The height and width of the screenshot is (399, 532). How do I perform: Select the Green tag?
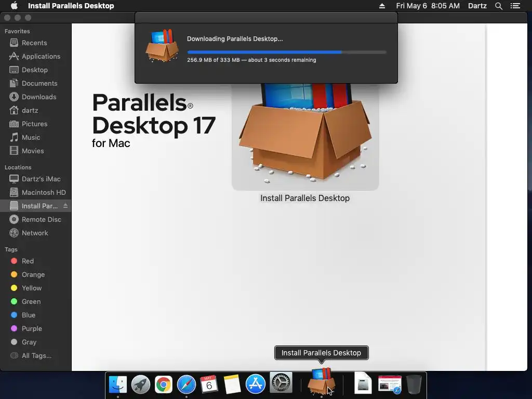pyautogui.click(x=36, y=302)
